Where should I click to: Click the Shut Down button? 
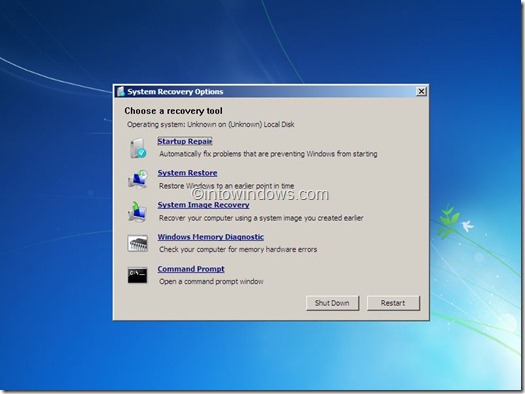pyautogui.click(x=332, y=303)
